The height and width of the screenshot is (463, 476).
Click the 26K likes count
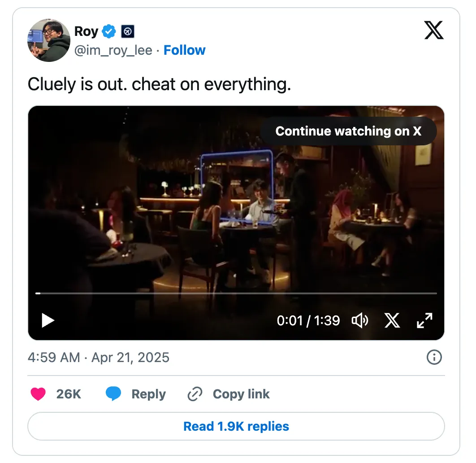[x=69, y=394]
